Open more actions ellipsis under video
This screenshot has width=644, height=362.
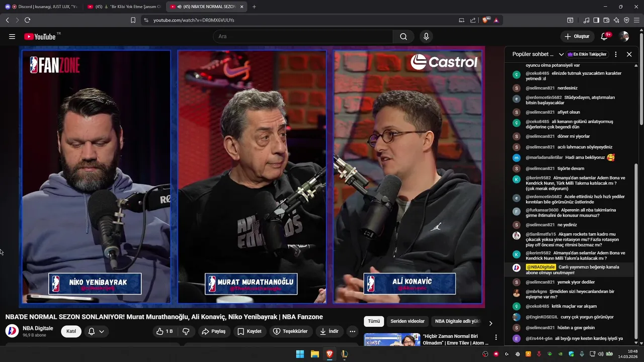352,331
